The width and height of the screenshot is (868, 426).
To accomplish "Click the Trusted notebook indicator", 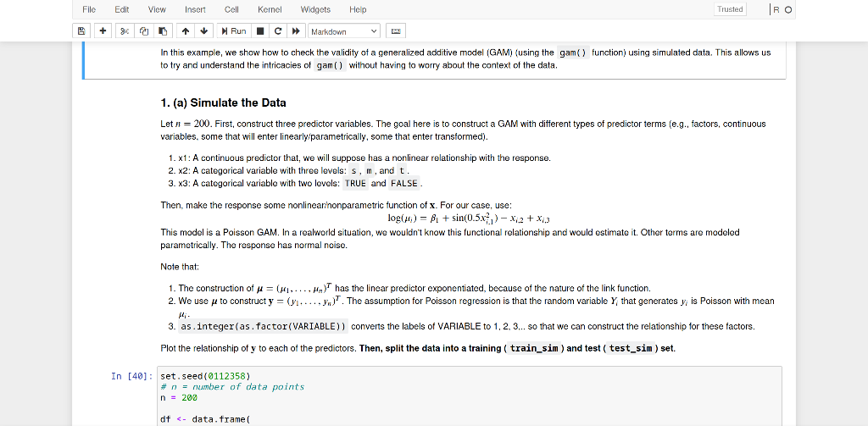I will coord(730,9).
